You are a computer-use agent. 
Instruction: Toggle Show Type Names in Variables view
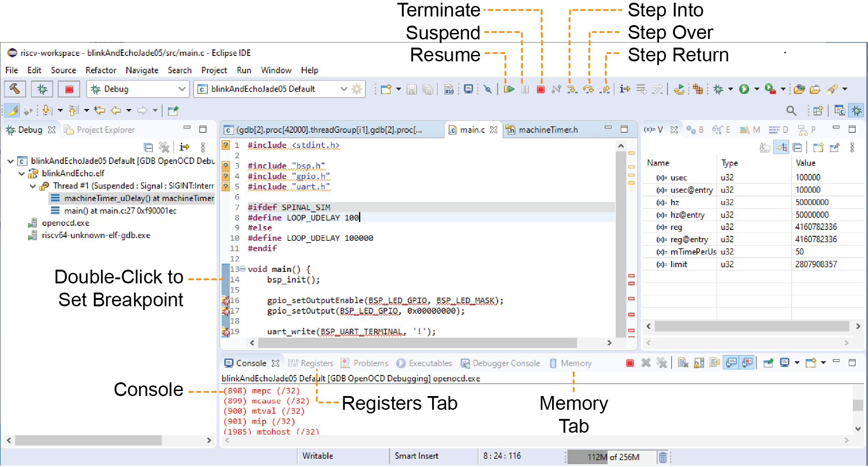tap(765, 147)
